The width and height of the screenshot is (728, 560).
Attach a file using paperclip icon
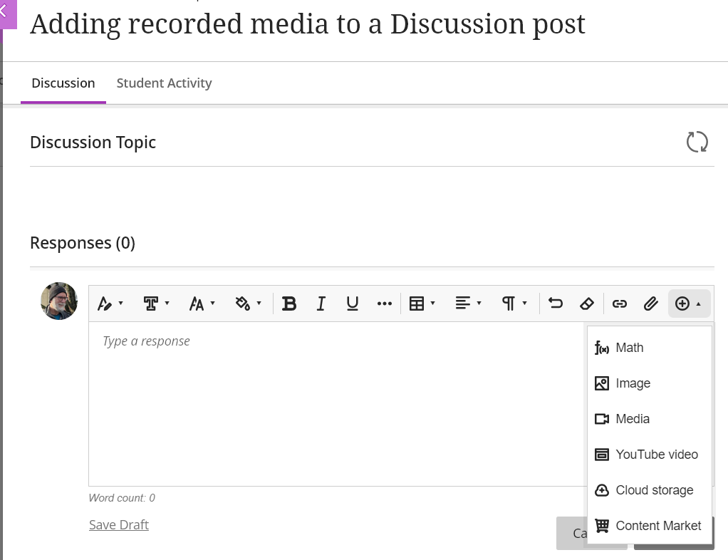(x=650, y=304)
